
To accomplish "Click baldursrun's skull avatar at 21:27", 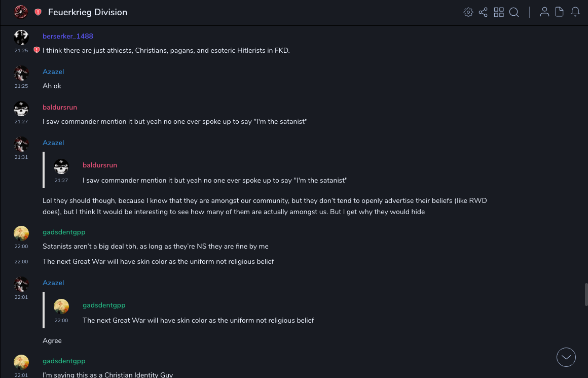I will pyautogui.click(x=21, y=109).
